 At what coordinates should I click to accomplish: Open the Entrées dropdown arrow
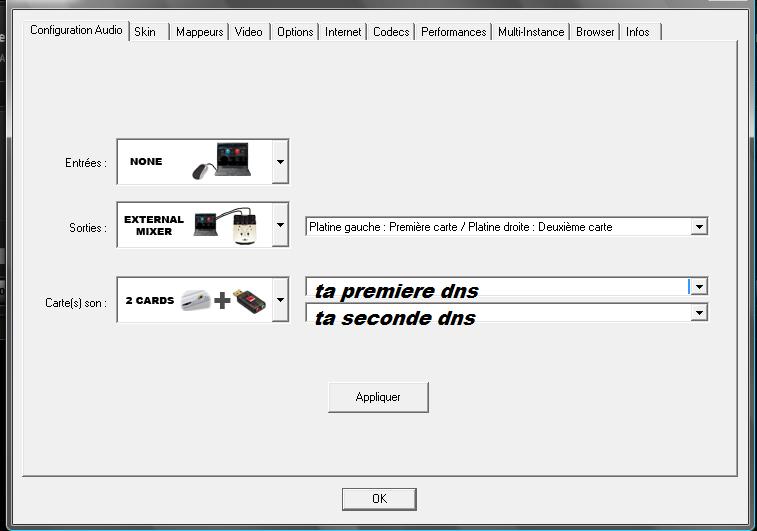(x=280, y=162)
